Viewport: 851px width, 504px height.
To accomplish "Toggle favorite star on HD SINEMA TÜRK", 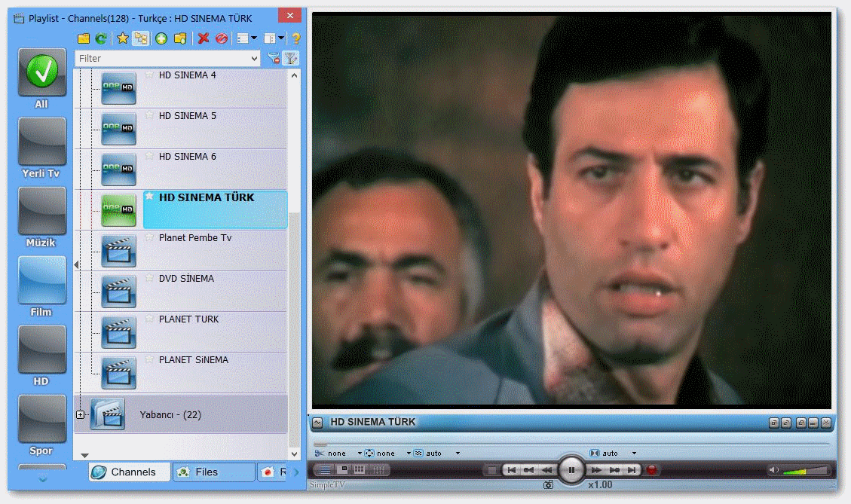I will (149, 196).
